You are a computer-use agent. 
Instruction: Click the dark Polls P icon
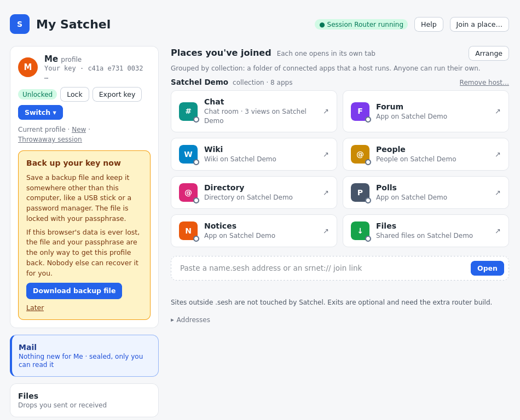[360, 192]
